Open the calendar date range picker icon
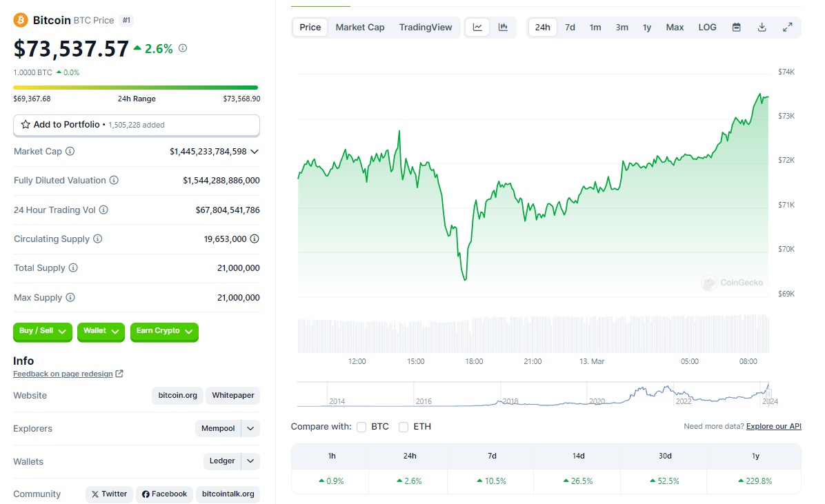825x504 pixels. [x=737, y=28]
